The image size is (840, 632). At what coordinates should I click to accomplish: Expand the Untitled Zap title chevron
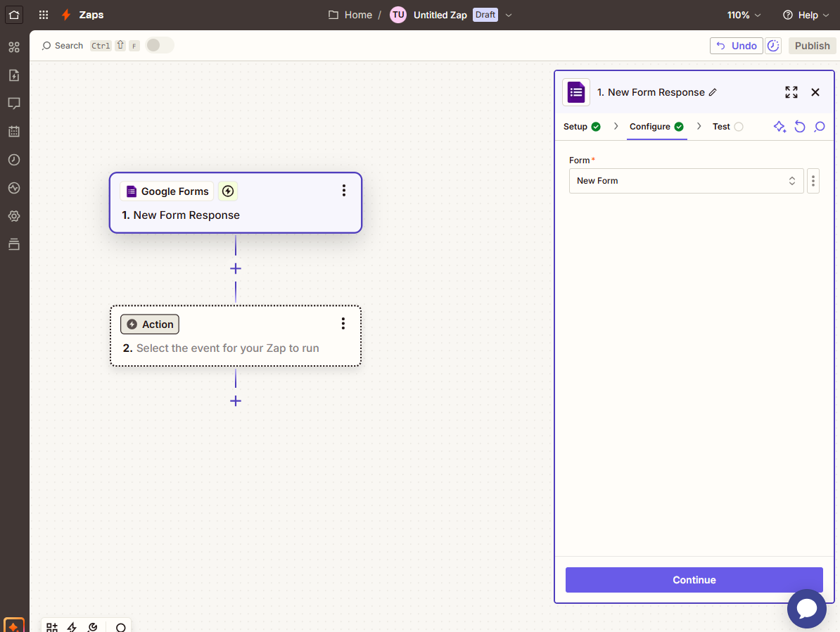[509, 15]
